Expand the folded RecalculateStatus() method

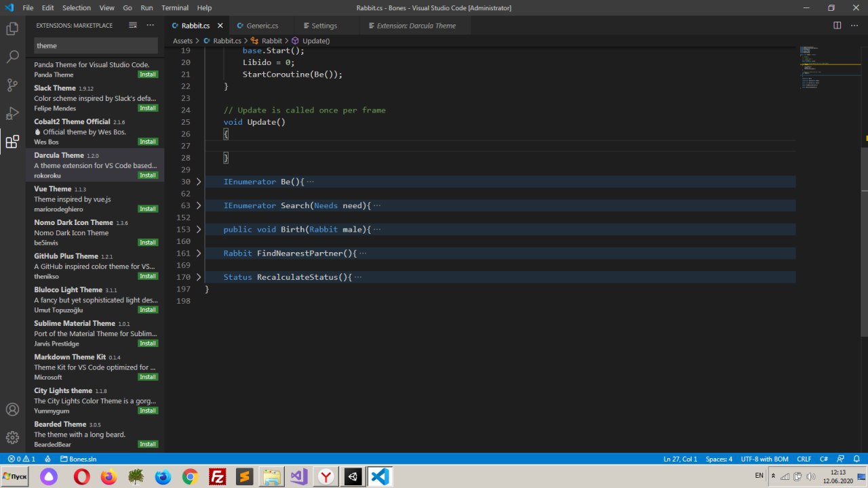click(199, 277)
